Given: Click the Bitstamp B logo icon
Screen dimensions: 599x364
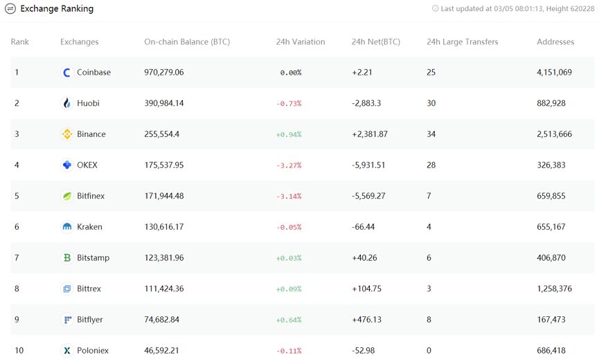Looking at the screenshot, I should pos(67,258).
